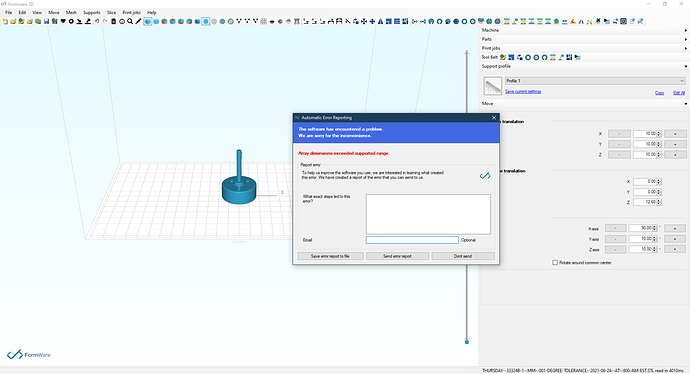The image size is (690, 374).
Task: Open the Mesh menu
Action: (71, 13)
